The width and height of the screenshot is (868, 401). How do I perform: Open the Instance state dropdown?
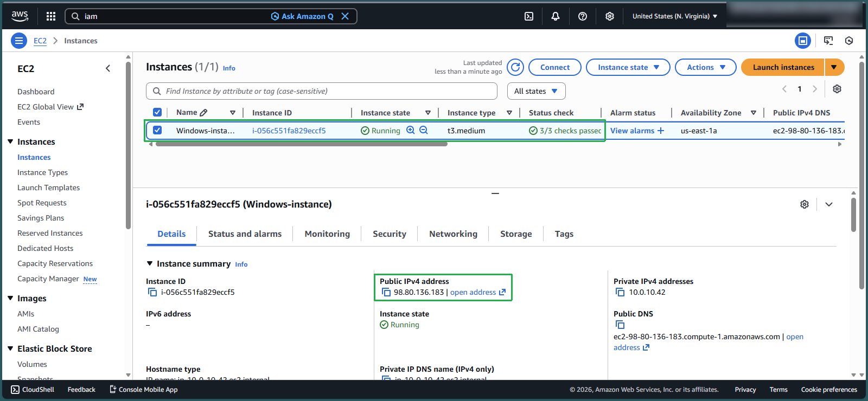click(x=628, y=67)
